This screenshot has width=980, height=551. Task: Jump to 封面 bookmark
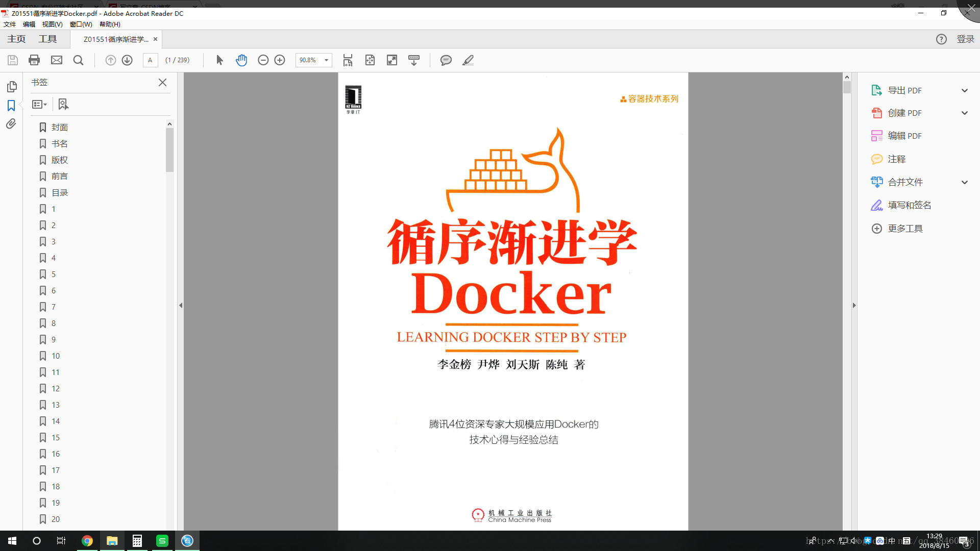tap(59, 127)
